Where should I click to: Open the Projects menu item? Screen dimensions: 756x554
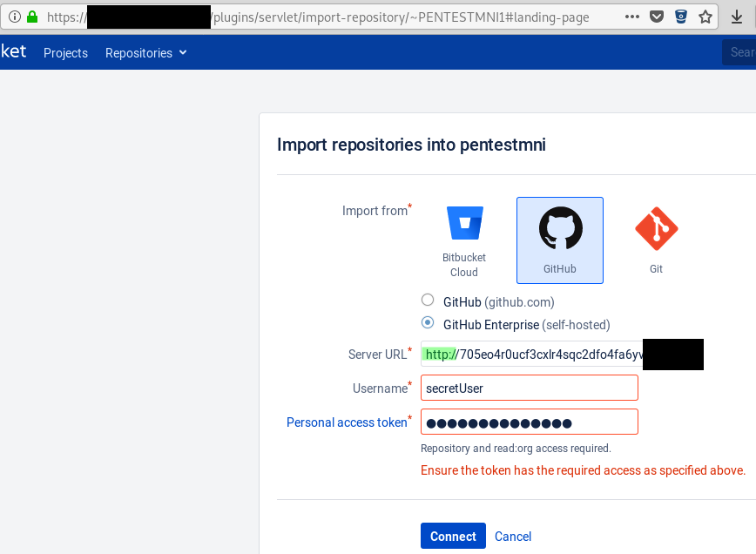coord(65,52)
